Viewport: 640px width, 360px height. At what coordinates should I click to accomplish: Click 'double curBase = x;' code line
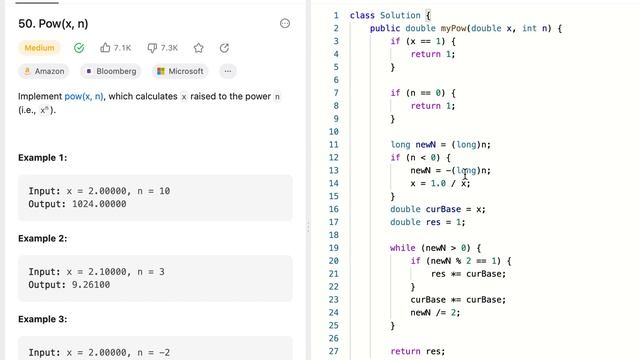[x=438, y=209]
